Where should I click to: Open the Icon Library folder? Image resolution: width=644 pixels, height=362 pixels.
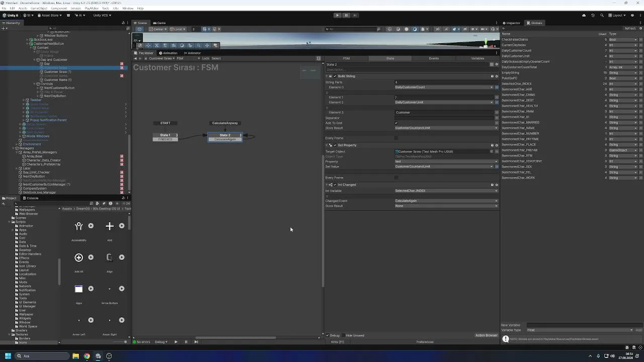click(x=27, y=266)
